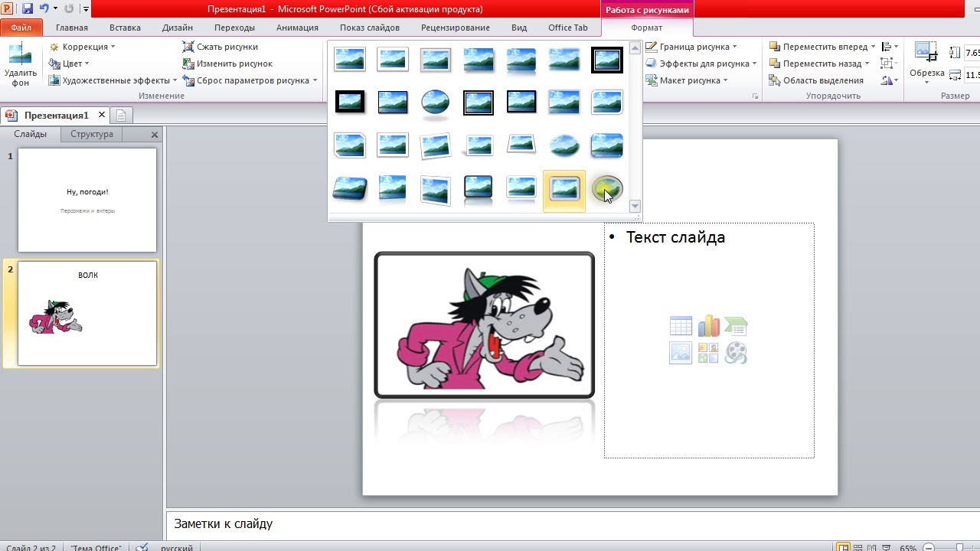Switch to the Главная tab
This screenshot has height=551, width=980.
tap(72, 28)
